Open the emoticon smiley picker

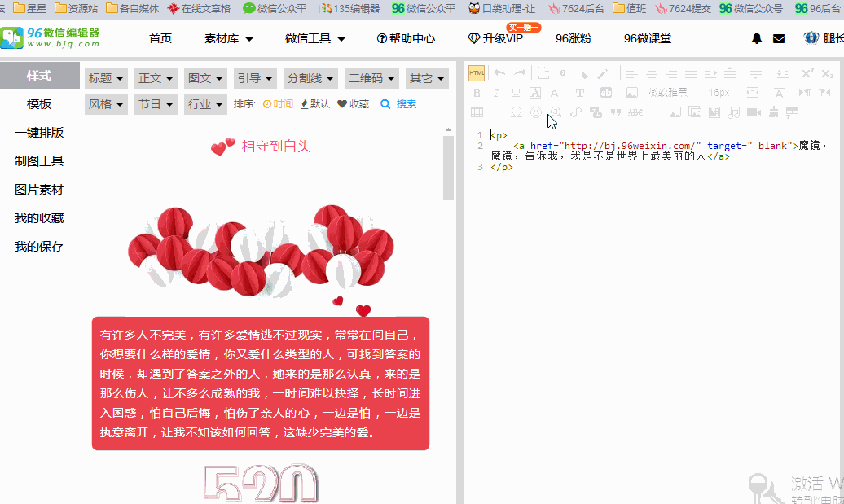536,112
